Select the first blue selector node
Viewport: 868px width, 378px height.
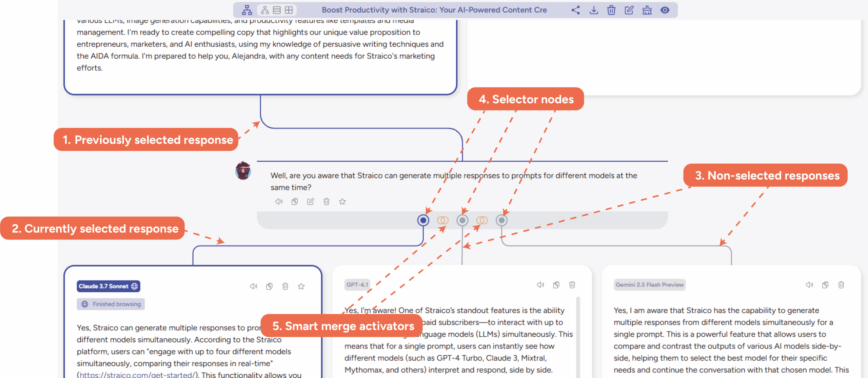423,220
